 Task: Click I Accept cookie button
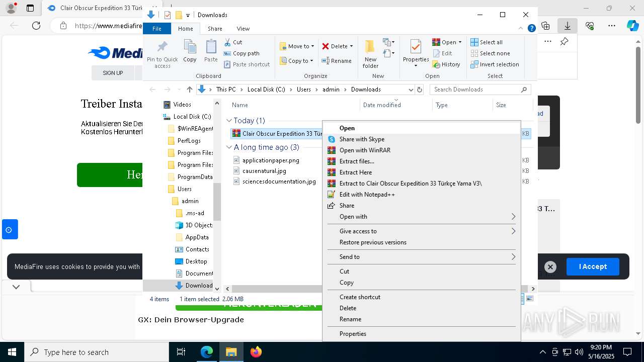[593, 267]
